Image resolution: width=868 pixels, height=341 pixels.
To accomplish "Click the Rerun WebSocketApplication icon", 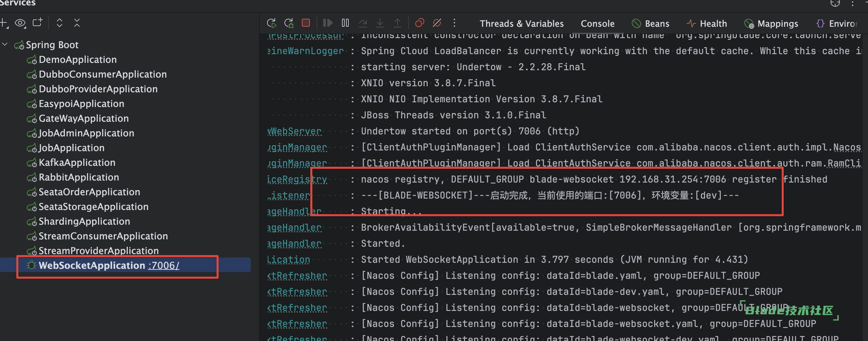I will click(271, 23).
